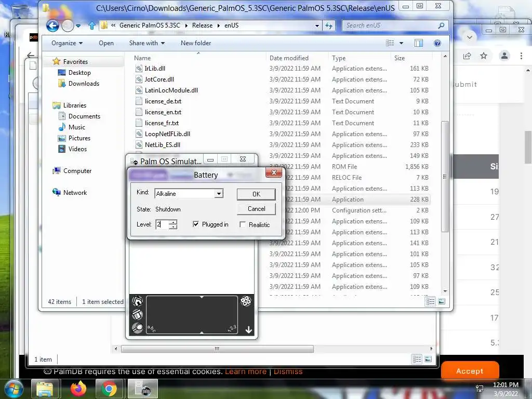Screen dimensions: 532x399
Task: Click OK in Battery dialog
Action: click(256, 194)
